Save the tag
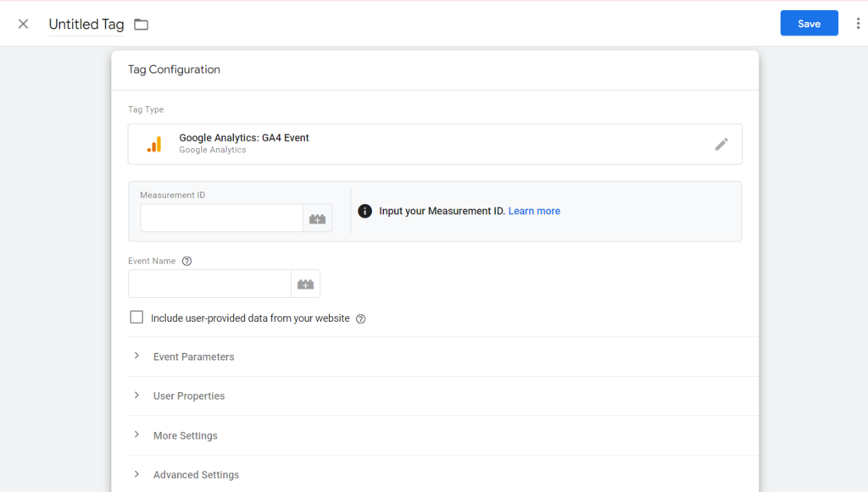This screenshot has width=868, height=492. (x=809, y=23)
